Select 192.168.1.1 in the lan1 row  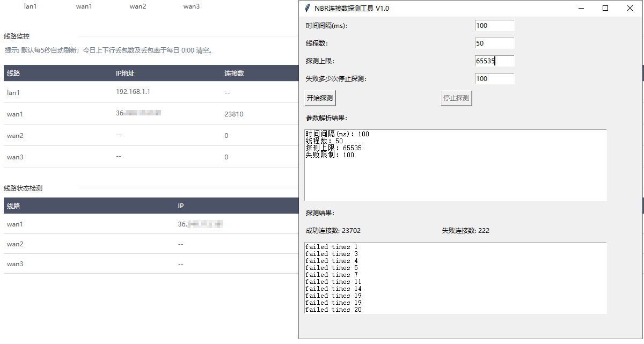click(x=133, y=92)
